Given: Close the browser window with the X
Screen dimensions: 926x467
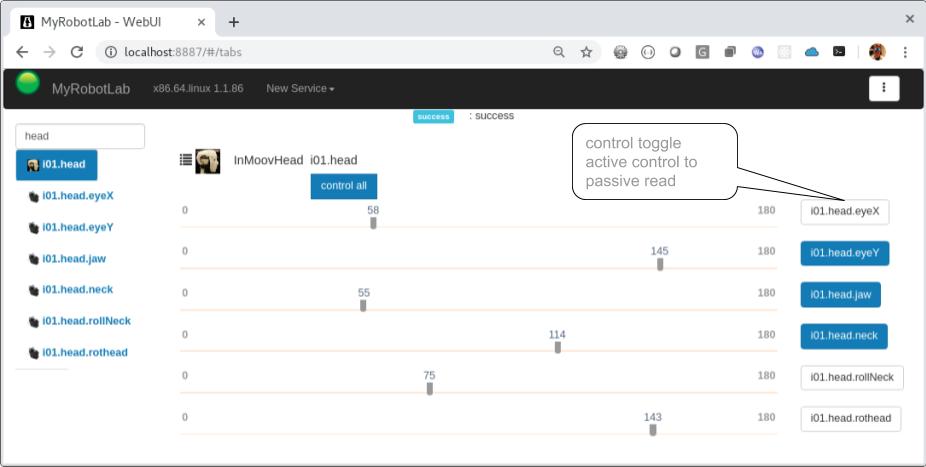Looking at the screenshot, I should point(909,19).
